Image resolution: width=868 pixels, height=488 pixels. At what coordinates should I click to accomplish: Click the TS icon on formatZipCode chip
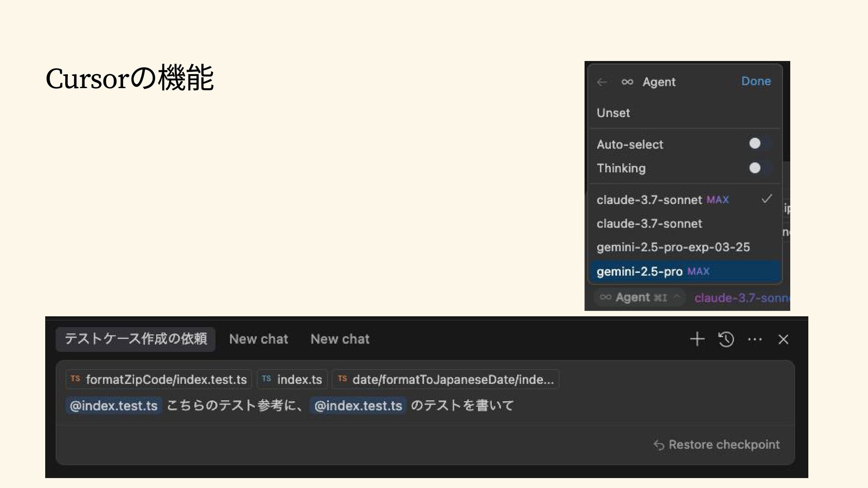75,379
